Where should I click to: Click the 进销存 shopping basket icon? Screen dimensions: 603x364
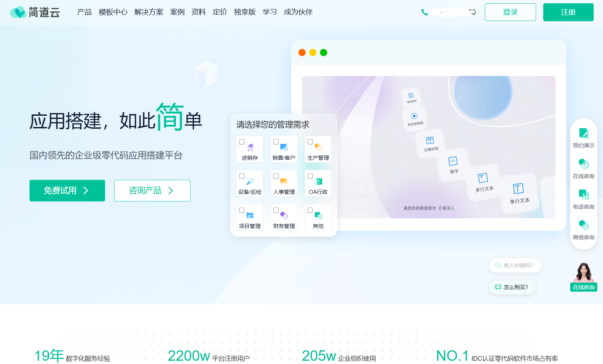tap(251, 147)
